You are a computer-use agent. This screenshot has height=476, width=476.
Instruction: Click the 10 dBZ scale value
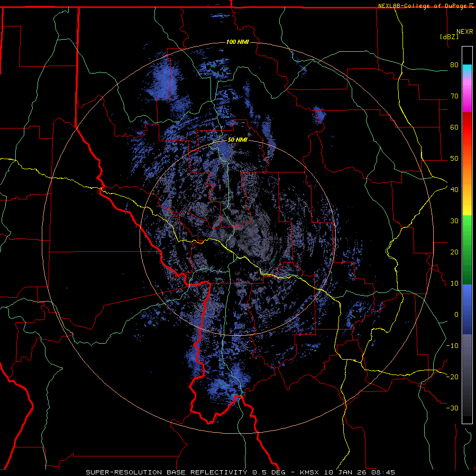pyautogui.click(x=454, y=283)
